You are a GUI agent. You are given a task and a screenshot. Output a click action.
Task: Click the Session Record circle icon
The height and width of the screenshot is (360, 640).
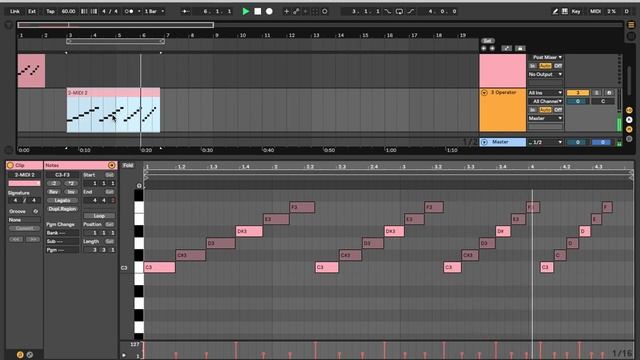(x=325, y=11)
